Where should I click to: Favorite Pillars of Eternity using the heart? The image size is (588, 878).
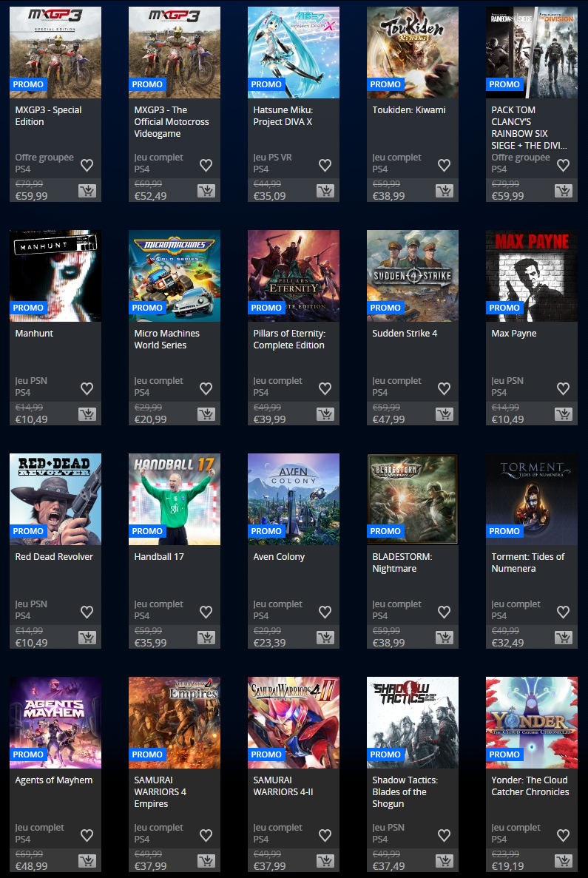(x=325, y=388)
